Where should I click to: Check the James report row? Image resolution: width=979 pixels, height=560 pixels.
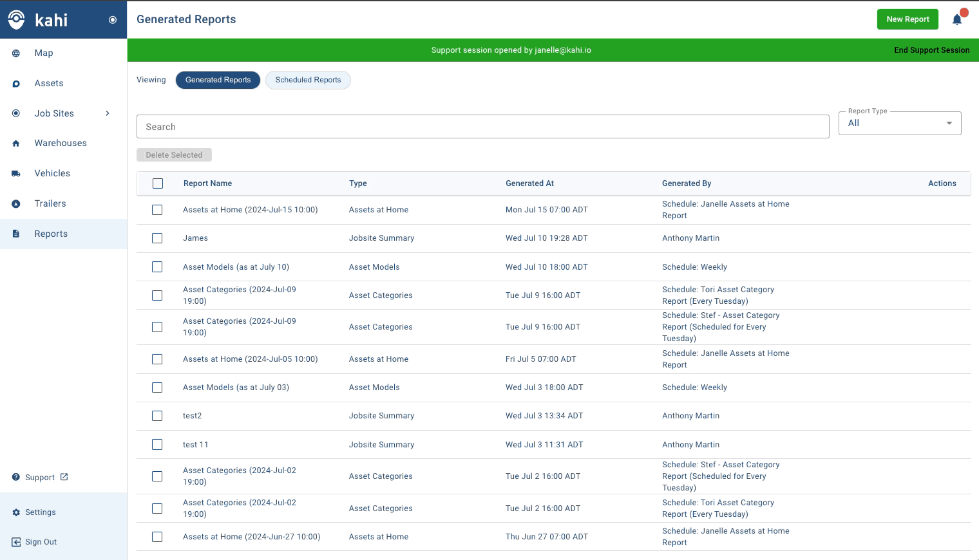coord(157,238)
